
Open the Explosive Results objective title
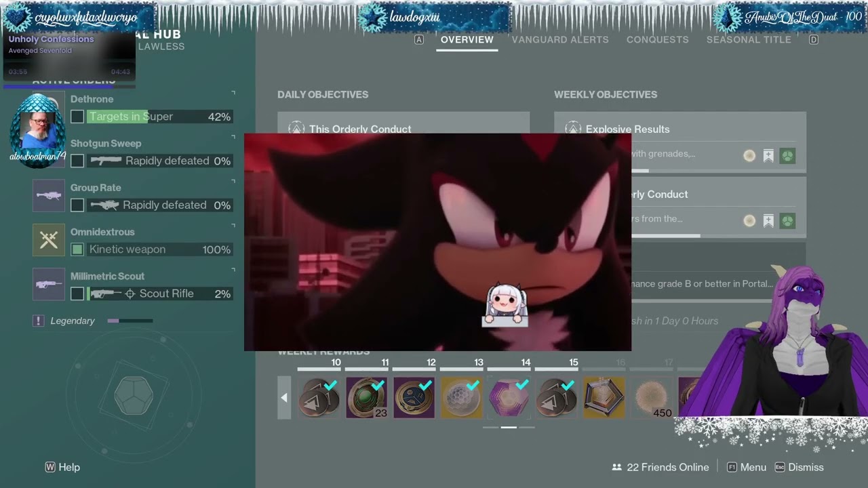pos(628,129)
